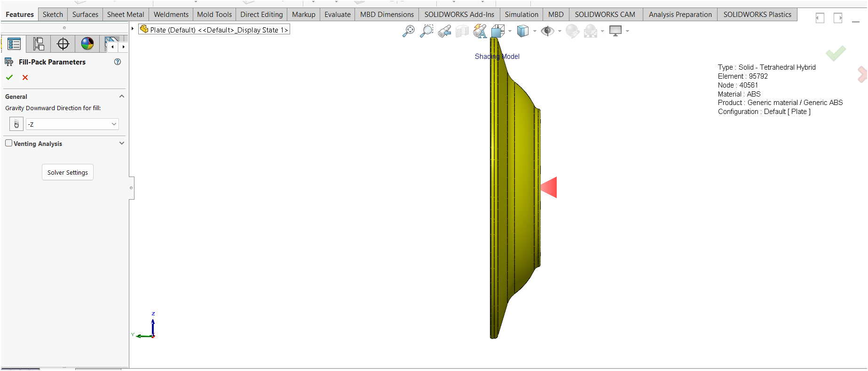Click the Plate part icon in breadcrumb
This screenshot has height=371, width=868.
pyautogui.click(x=144, y=29)
